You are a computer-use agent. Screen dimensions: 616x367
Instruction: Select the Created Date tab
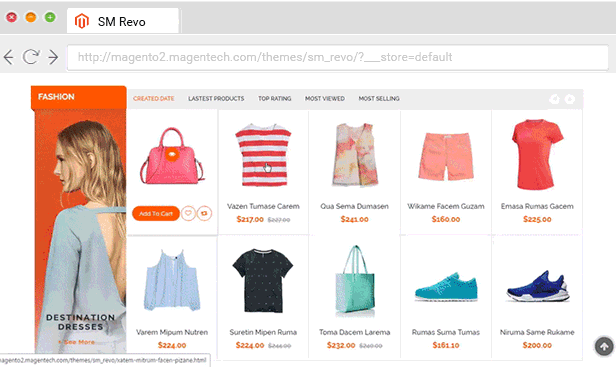point(154,99)
